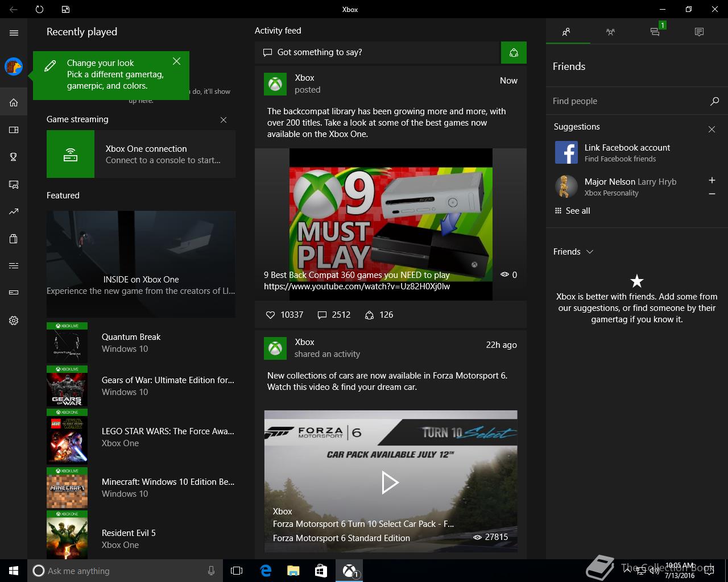Viewport: 728px width, 582px height.
Task: Open LEGO STAR WARS thumbnail
Action: coord(67,436)
